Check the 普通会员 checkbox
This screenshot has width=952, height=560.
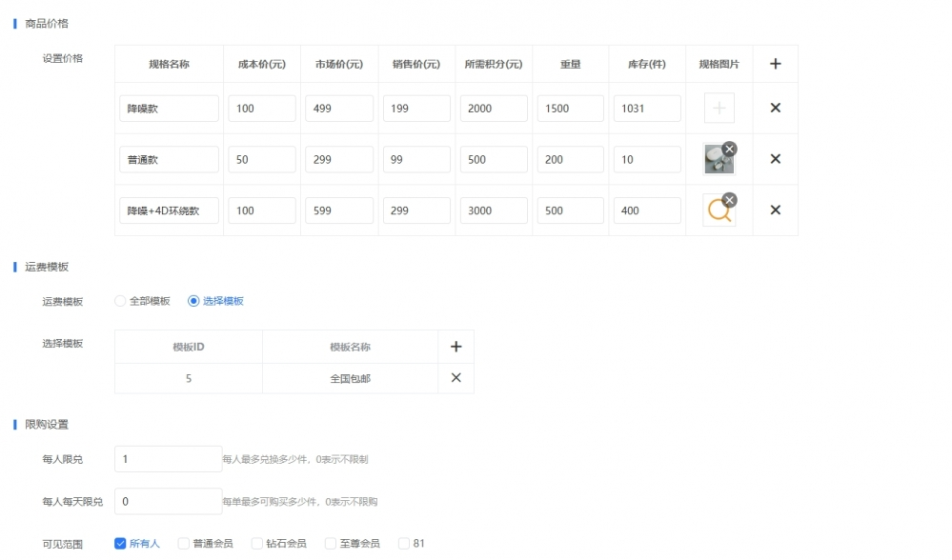click(x=184, y=544)
